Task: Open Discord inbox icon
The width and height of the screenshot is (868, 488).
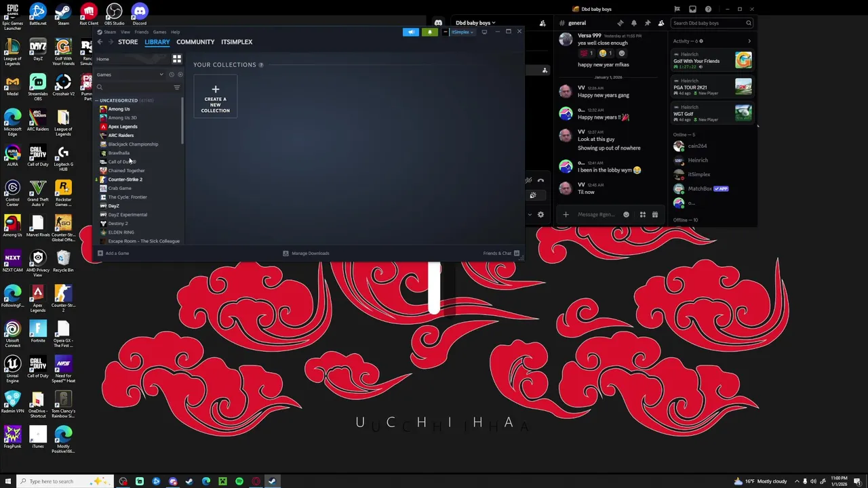Action: click(692, 9)
